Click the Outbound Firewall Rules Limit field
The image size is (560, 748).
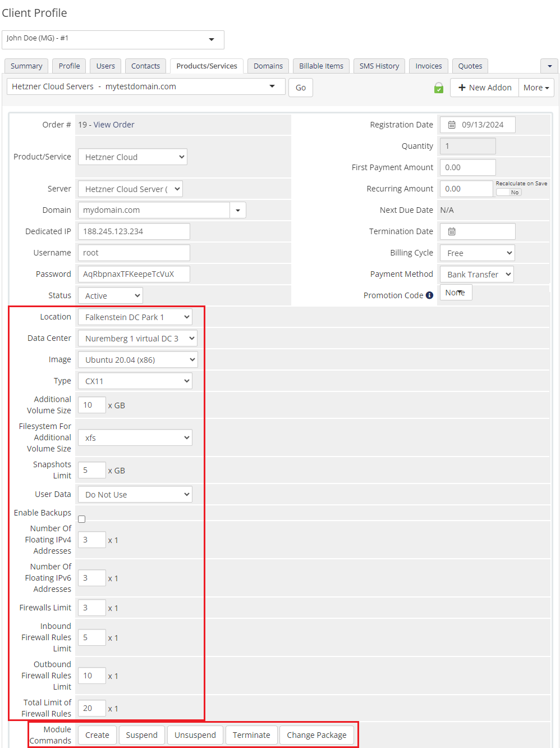click(x=92, y=676)
